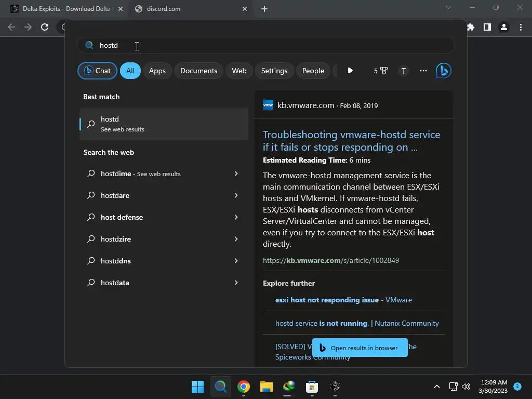Image resolution: width=532 pixels, height=399 pixels.
Task: Open clock and date flyout
Action: [x=494, y=387]
